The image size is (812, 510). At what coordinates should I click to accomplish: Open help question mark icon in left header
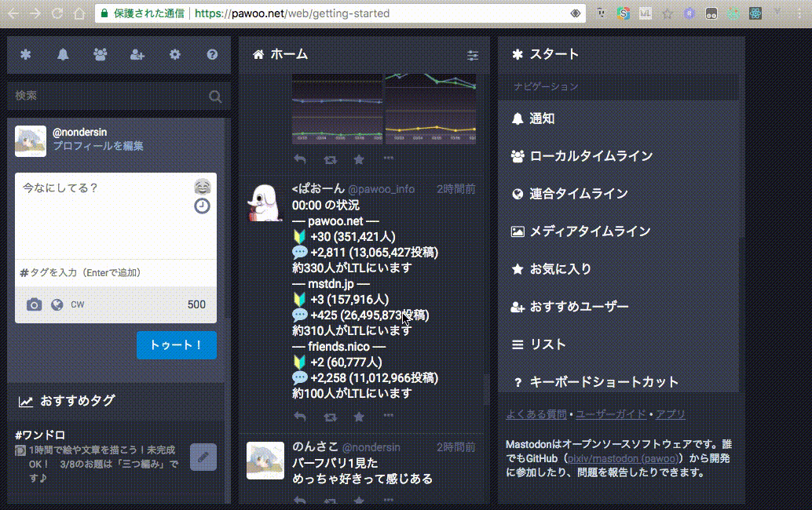[212, 54]
